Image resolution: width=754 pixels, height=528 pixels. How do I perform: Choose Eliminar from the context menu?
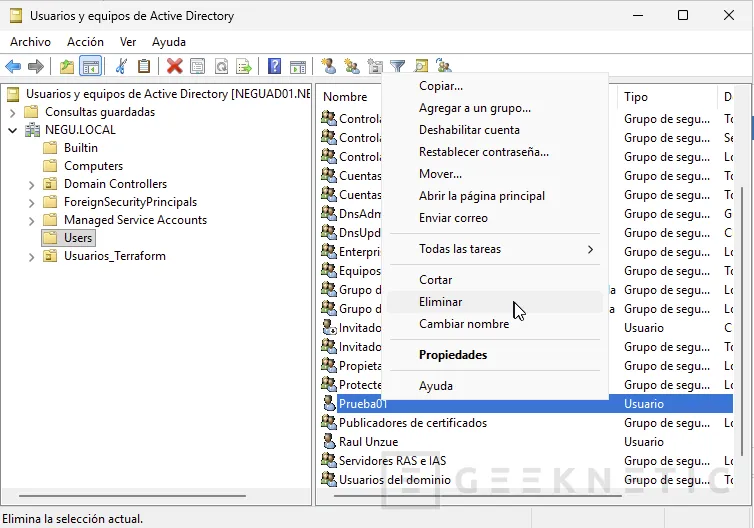point(495,302)
